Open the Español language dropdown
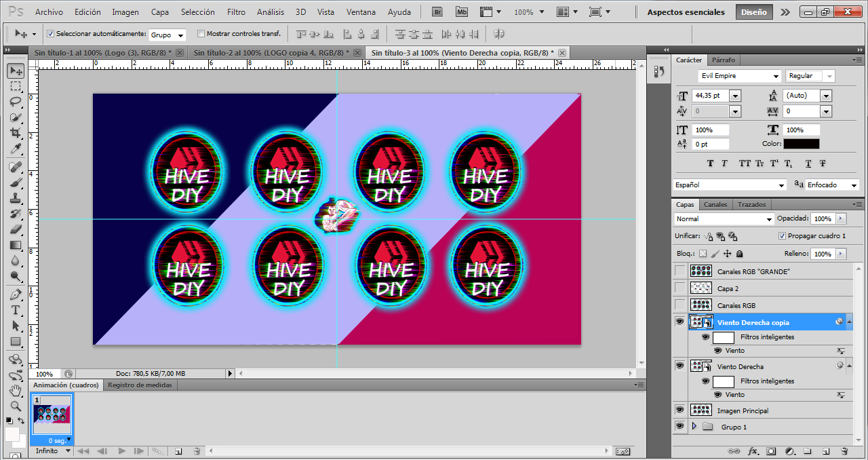The width and height of the screenshot is (868, 460). (781, 185)
